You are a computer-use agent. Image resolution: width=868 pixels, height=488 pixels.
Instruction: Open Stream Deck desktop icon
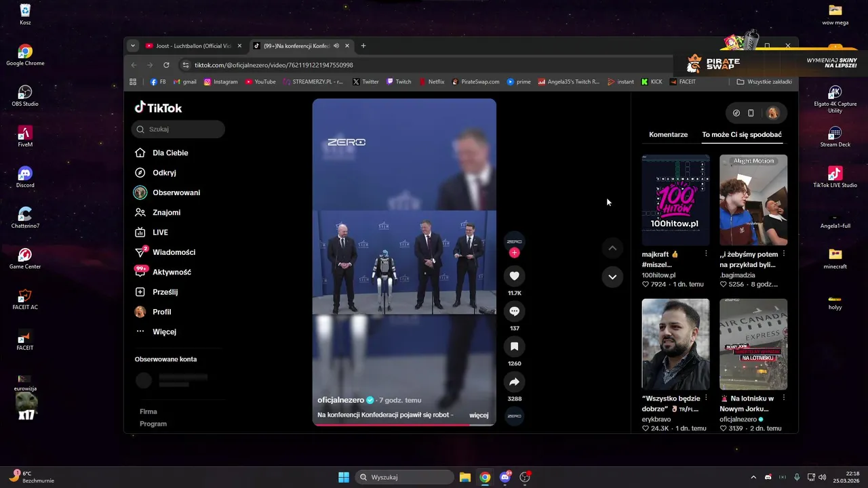click(835, 137)
